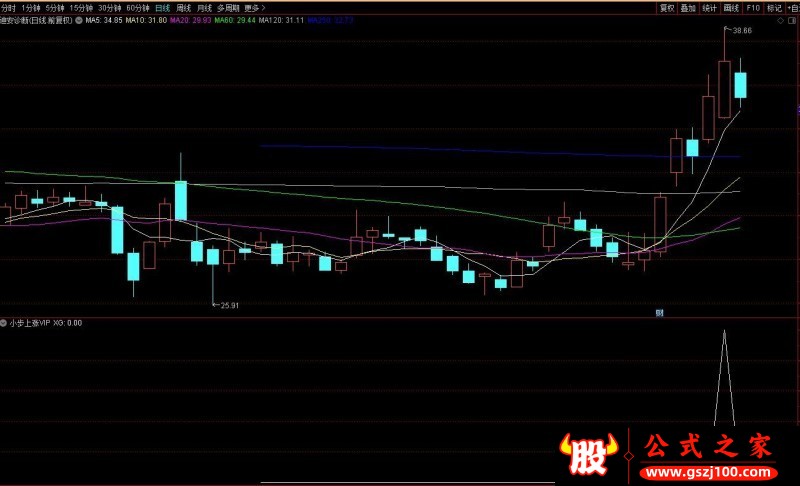Select the 60分钟 period tab
The width and height of the screenshot is (800, 486).
point(138,8)
